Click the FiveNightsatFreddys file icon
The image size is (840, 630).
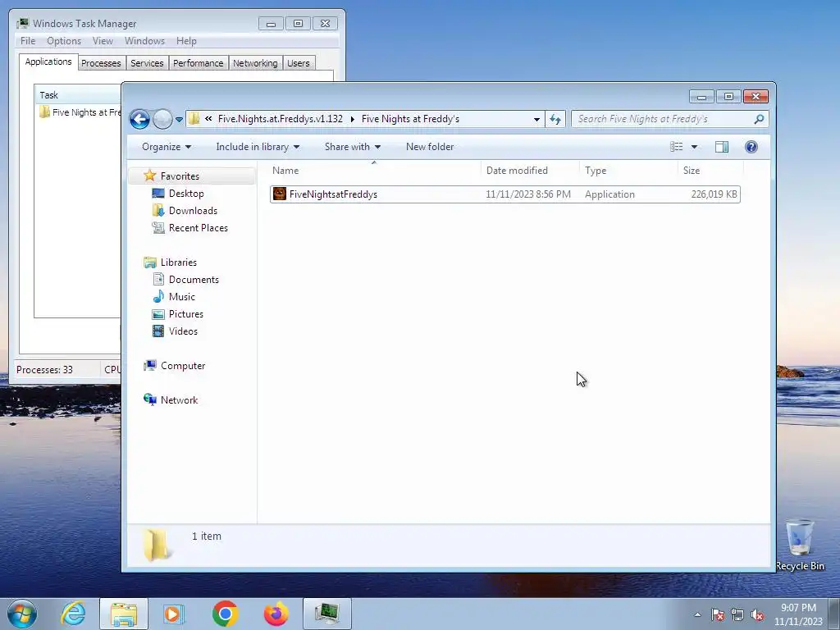pos(280,194)
